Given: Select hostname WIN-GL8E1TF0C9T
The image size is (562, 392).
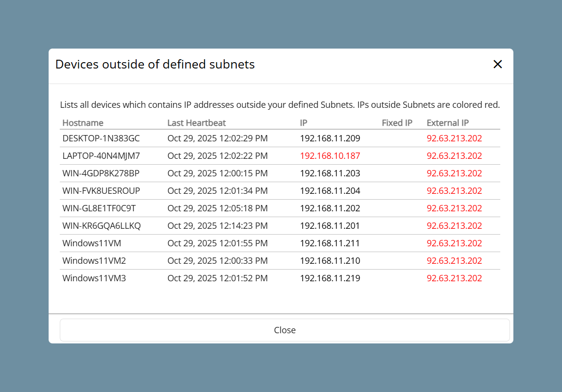Looking at the screenshot, I should coord(99,208).
